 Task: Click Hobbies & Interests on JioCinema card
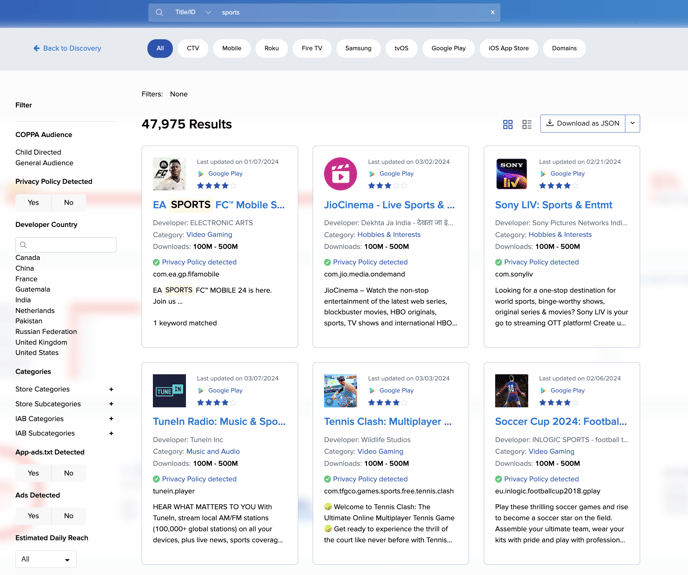pyautogui.click(x=389, y=235)
